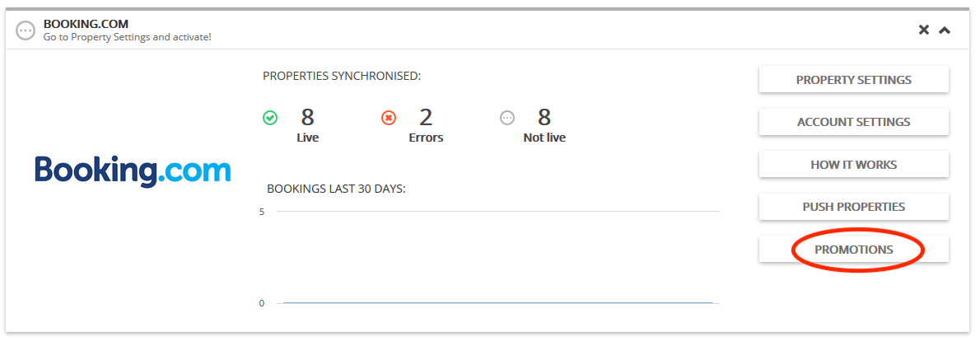Click the Bookings Last 30 Days heading
Viewport: 980px width, 341px height.
pyautogui.click(x=336, y=188)
